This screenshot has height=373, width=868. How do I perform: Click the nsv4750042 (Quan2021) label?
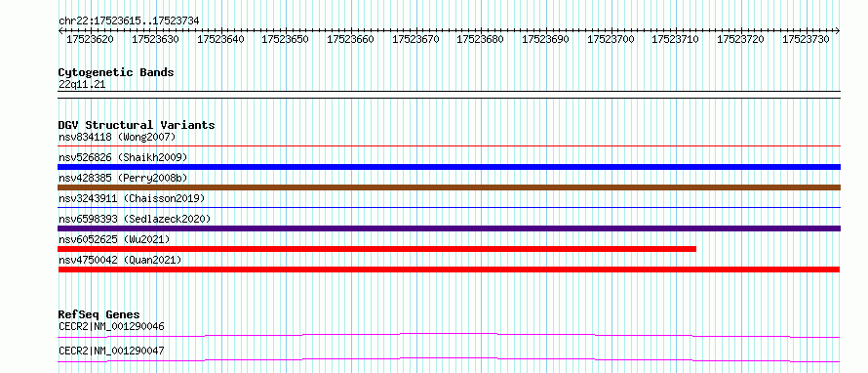[x=120, y=260]
